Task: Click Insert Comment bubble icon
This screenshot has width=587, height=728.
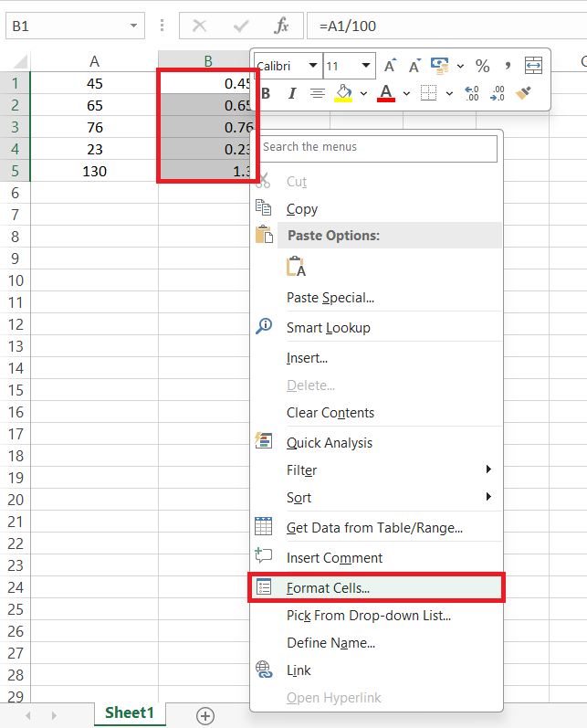Action: [264, 554]
